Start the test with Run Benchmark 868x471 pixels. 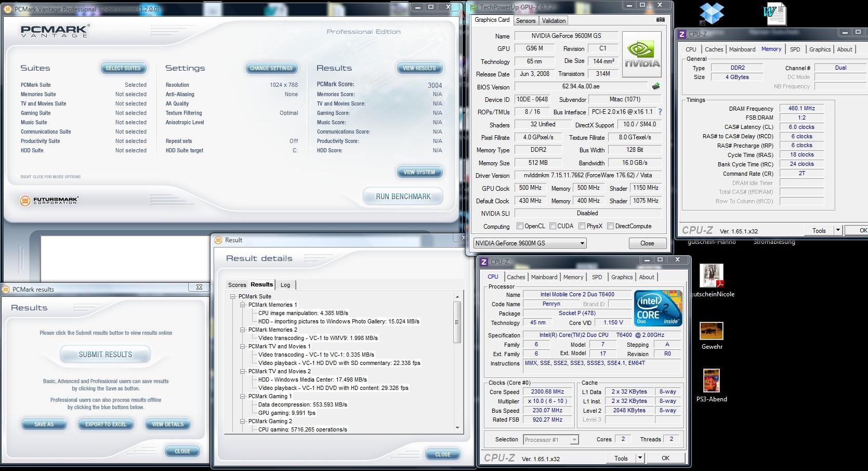403,197
